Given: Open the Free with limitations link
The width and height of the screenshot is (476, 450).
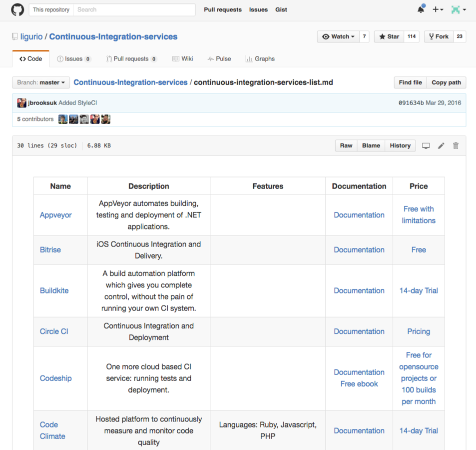Looking at the screenshot, I should click(x=419, y=215).
